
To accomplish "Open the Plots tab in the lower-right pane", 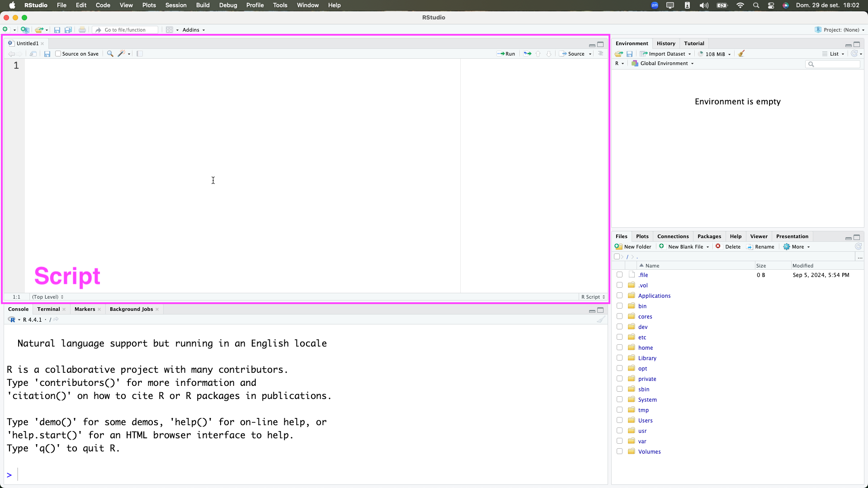I will click(x=642, y=236).
